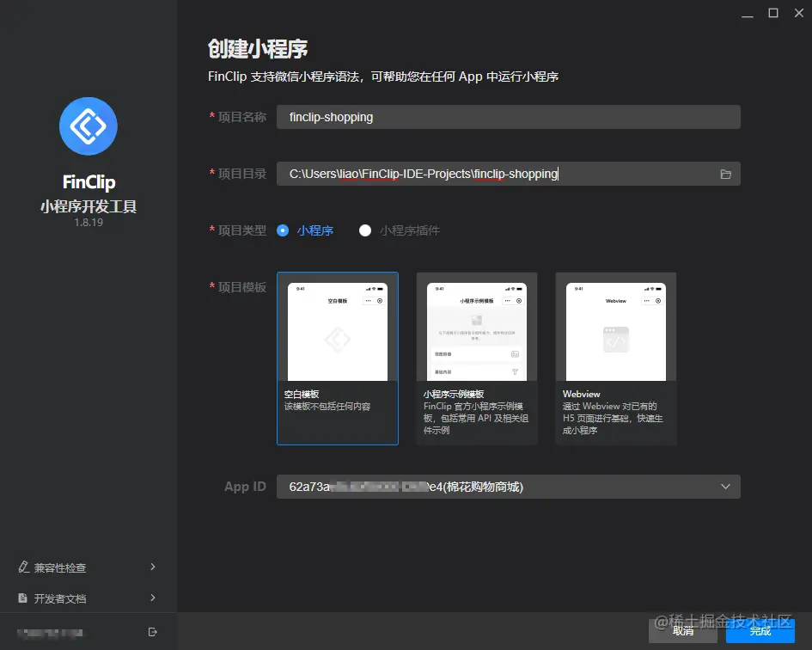
Task: Close the FinClip window
Action: click(x=799, y=13)
